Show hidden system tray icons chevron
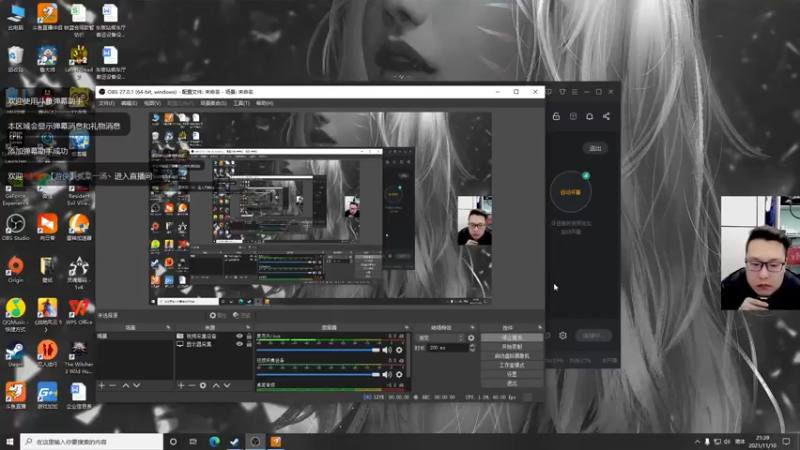This screenshot has width=800, height=450. click(697, 441)
